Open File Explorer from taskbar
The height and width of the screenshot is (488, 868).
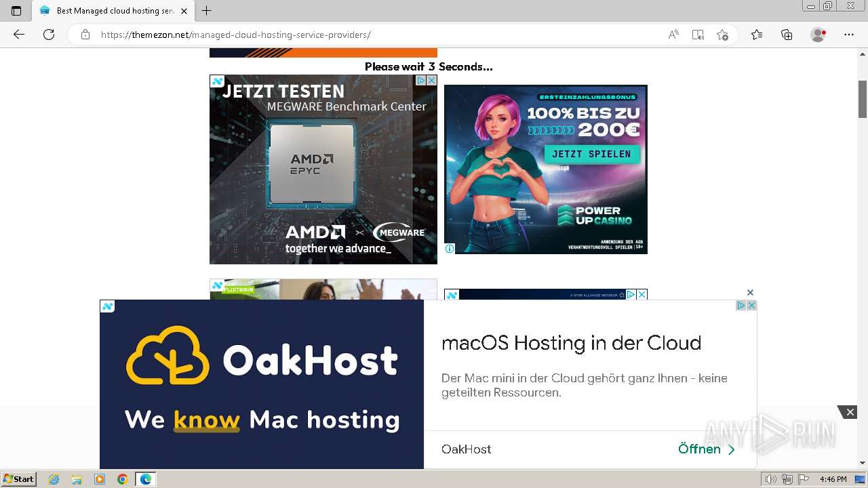click(77, 479)
